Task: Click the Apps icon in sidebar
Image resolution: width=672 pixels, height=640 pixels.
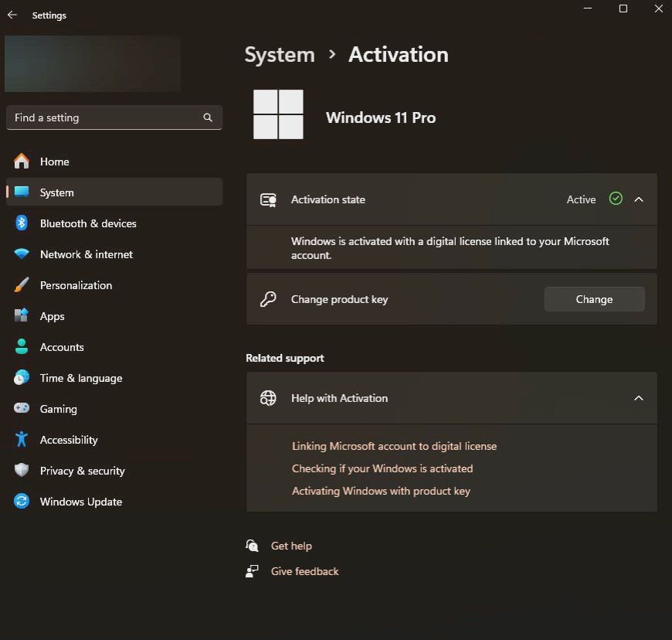Action: click(22, 315)
